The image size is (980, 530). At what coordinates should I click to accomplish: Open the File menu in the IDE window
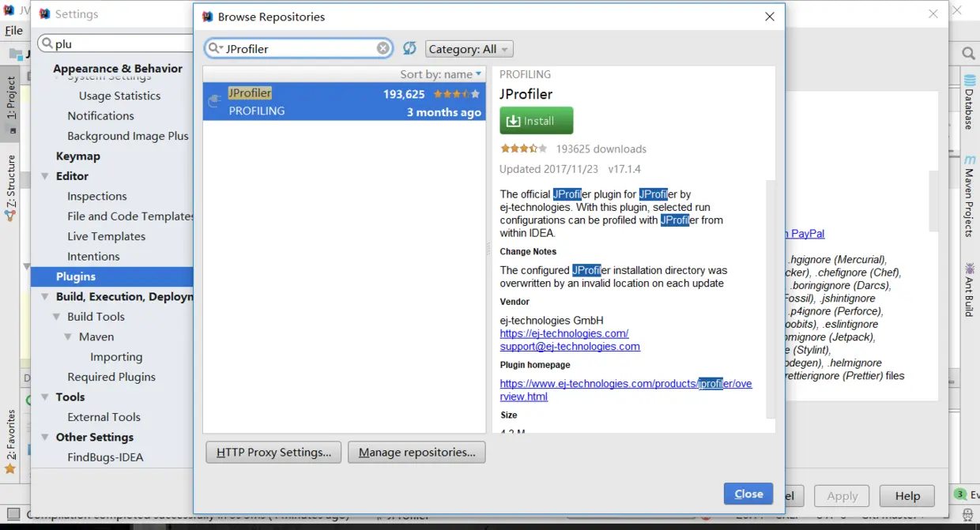14,31
